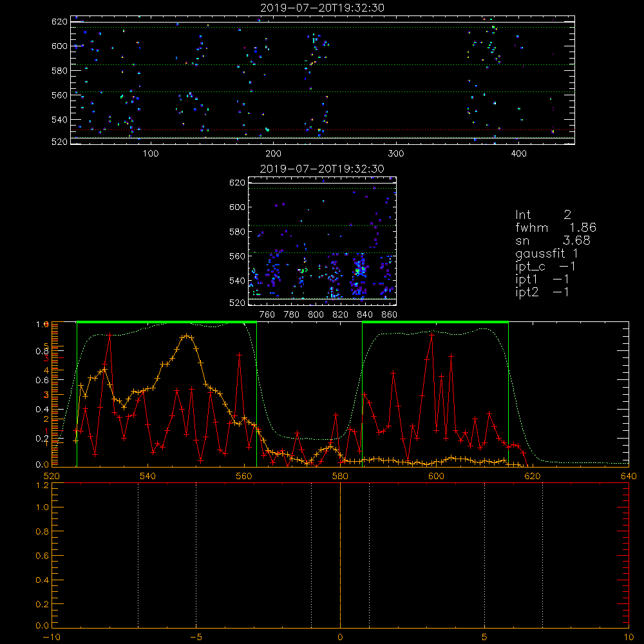Click x-axis label 640 of profile plot
The height and width of the screenshot is (644, 644).
click(x=629, y=476)
